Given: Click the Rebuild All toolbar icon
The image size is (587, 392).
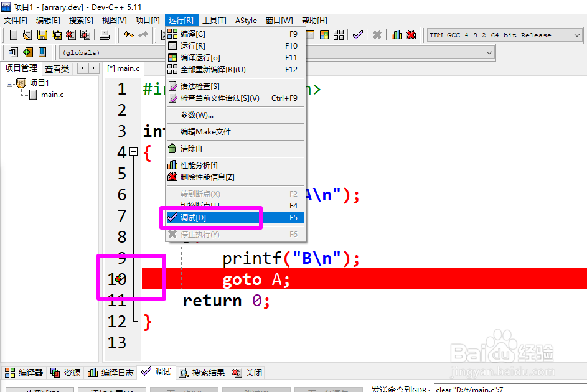Looking at the screenshot, I should point(339,35).
